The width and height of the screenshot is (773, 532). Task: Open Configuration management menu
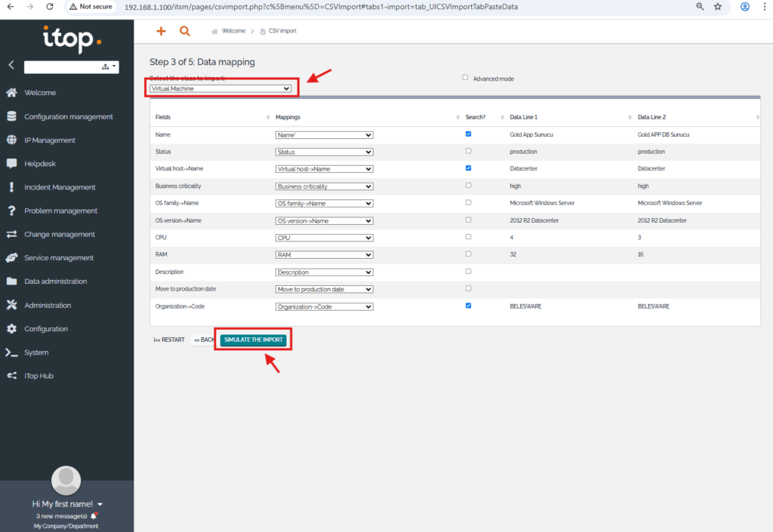[68, 116]
